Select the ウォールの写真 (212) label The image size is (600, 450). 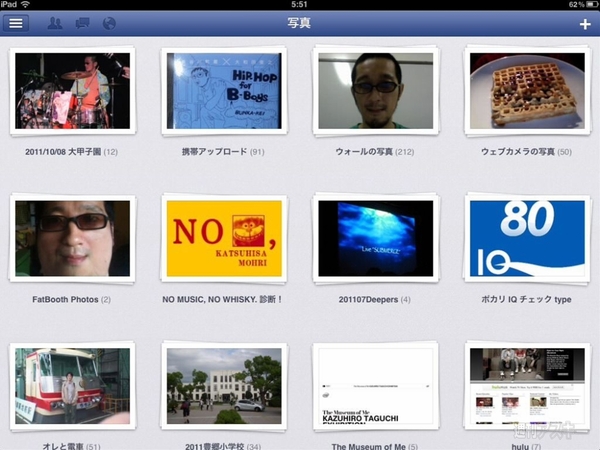click(375, 152)
